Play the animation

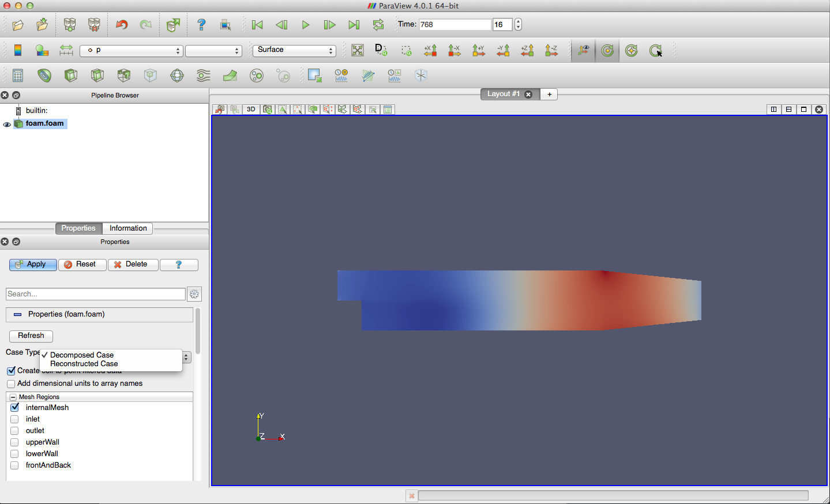click(x=306, y=25)
